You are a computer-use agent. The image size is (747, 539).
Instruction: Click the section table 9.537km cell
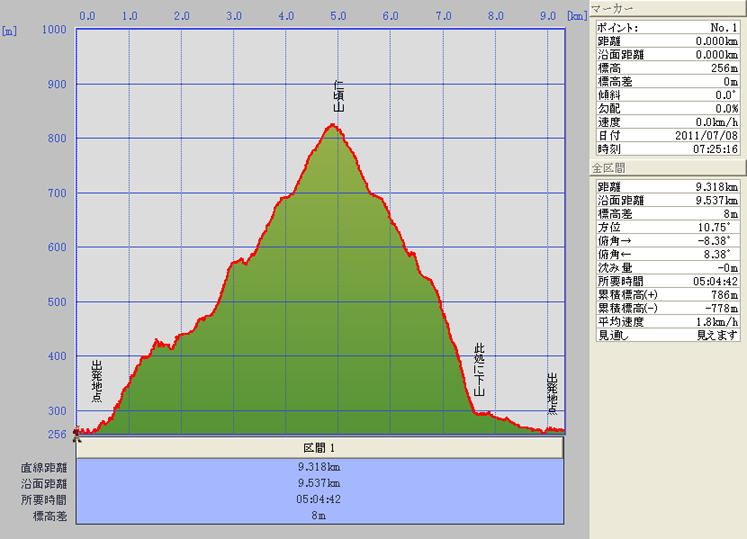coord(319,483)
